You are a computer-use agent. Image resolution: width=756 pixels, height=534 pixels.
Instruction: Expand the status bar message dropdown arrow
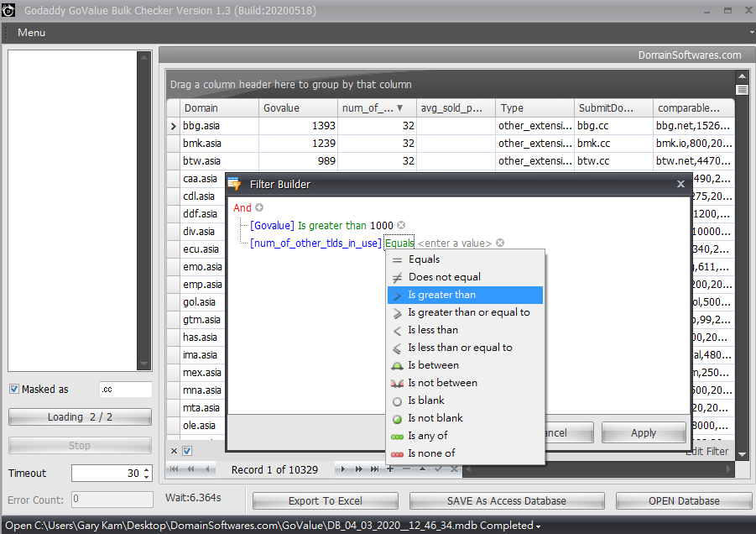pyautogui.click(x=538, y=526)
